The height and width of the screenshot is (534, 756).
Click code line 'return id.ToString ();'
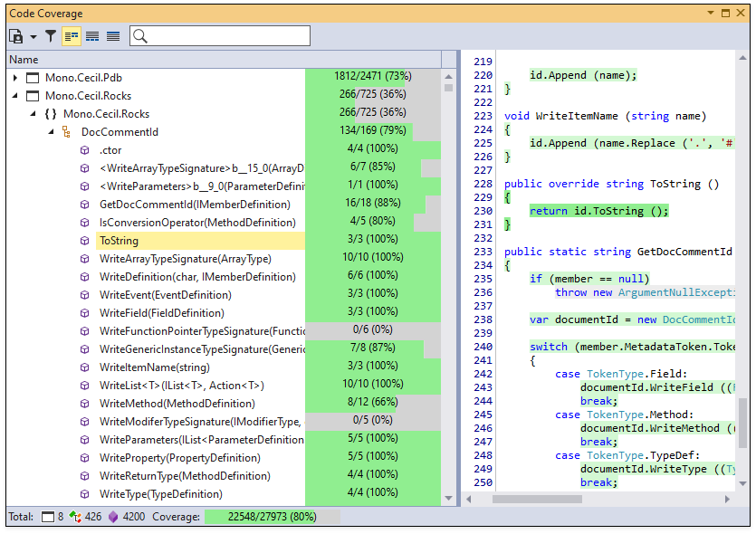click(598, 211)
